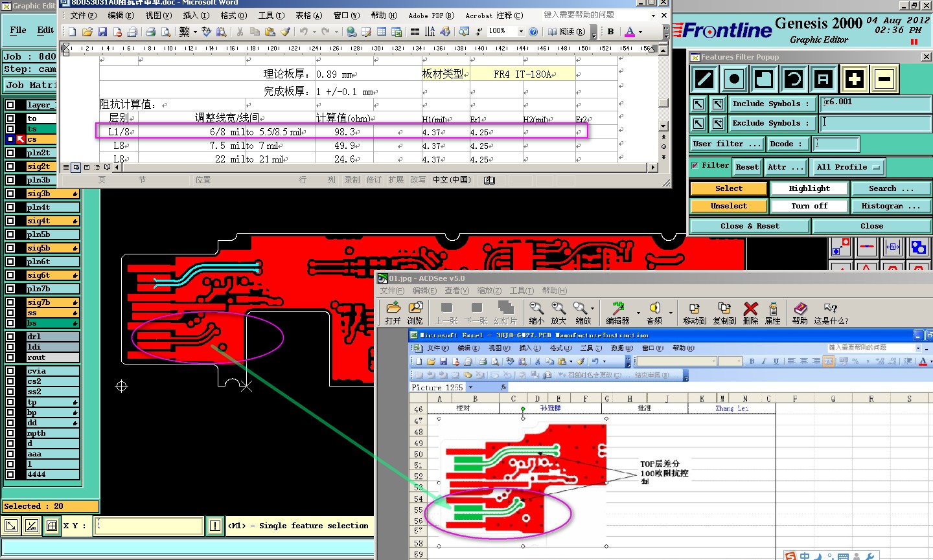The height and width of the screenshot is (560, 933).
Task: Toggle the negative polarity minus icon
Action: [884, 80]
